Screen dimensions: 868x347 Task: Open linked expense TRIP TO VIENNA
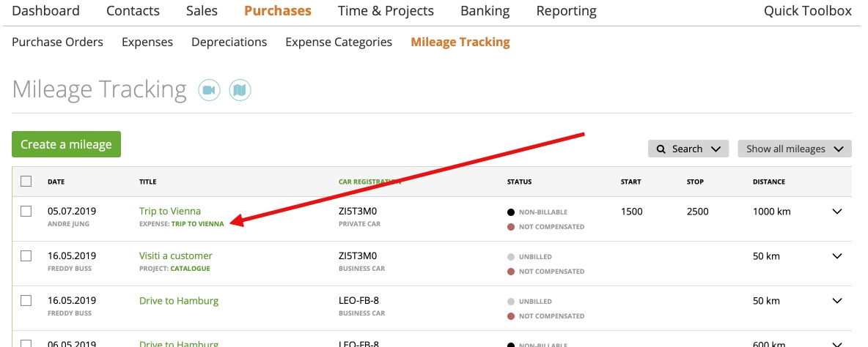[198, 224]
